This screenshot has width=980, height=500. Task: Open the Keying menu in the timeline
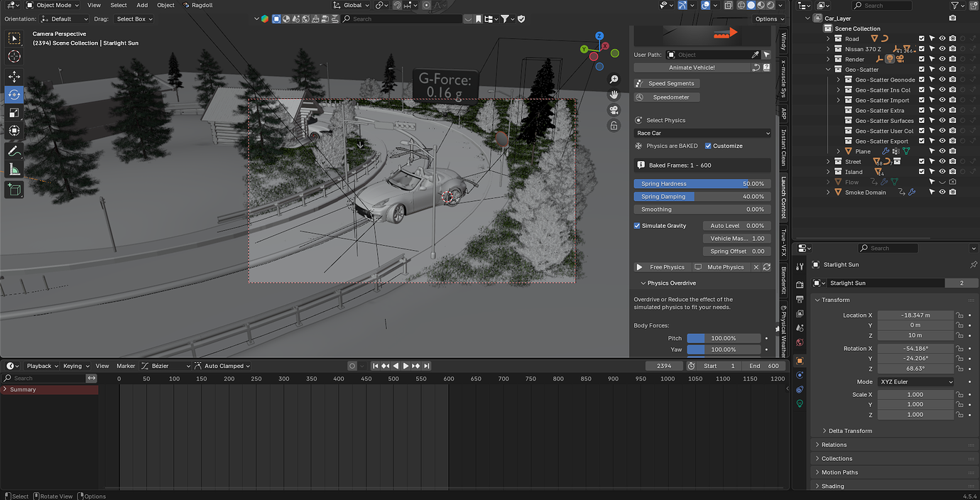pyautogui.click(x=75, y=366)
